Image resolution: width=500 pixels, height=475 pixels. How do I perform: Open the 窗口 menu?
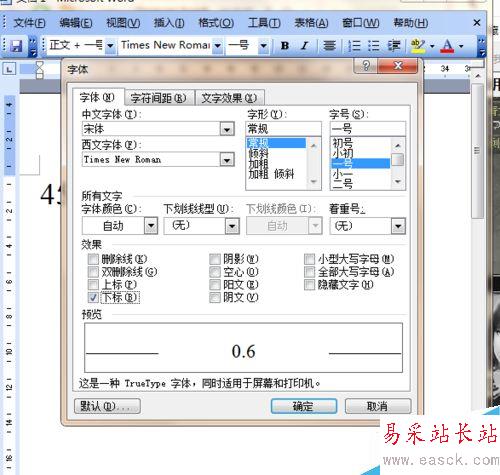click(361, 23)
